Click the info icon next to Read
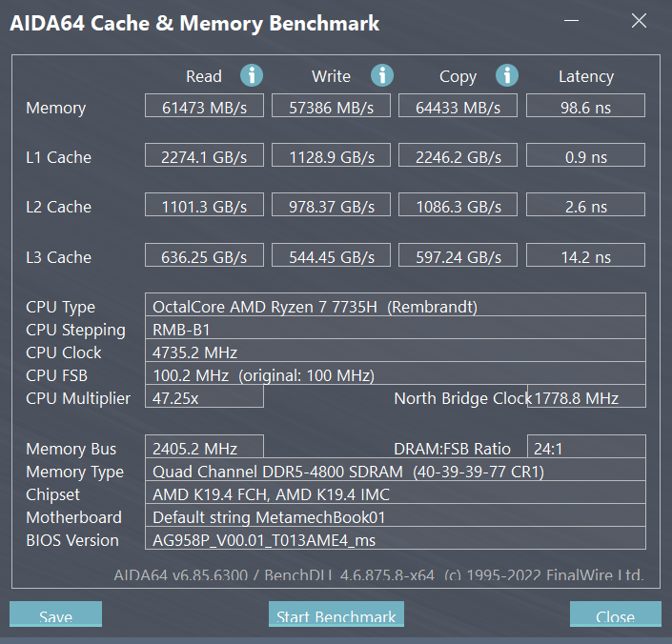672x644 pixels. [252, 76]
